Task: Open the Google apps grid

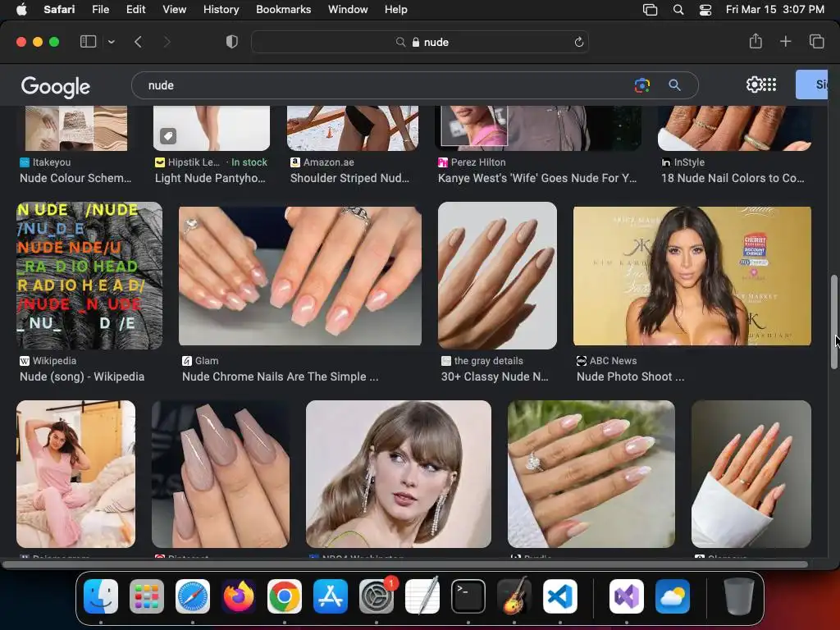Action: pyautogui.click(x=769, y=84)
